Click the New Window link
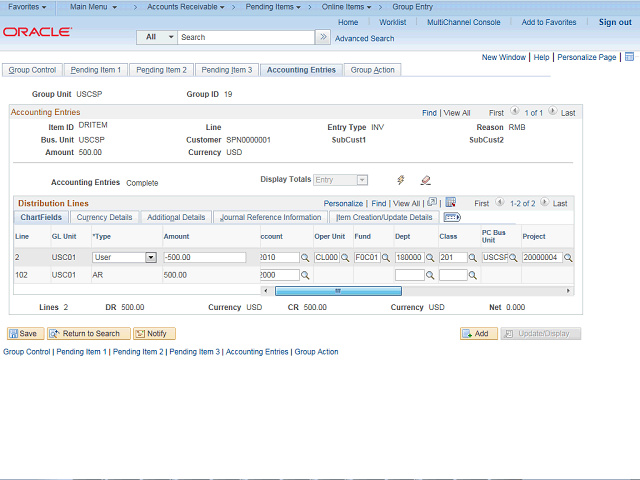Screen dimensions: 640x480 click(504, 57)
